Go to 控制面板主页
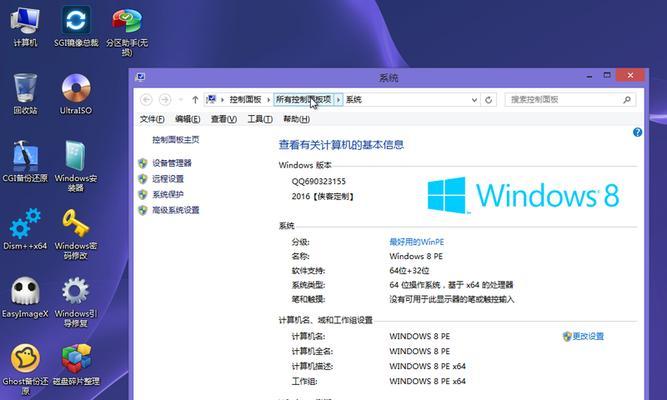The height and width of the screenshot is (400, 667). click(x=176, y=140)
